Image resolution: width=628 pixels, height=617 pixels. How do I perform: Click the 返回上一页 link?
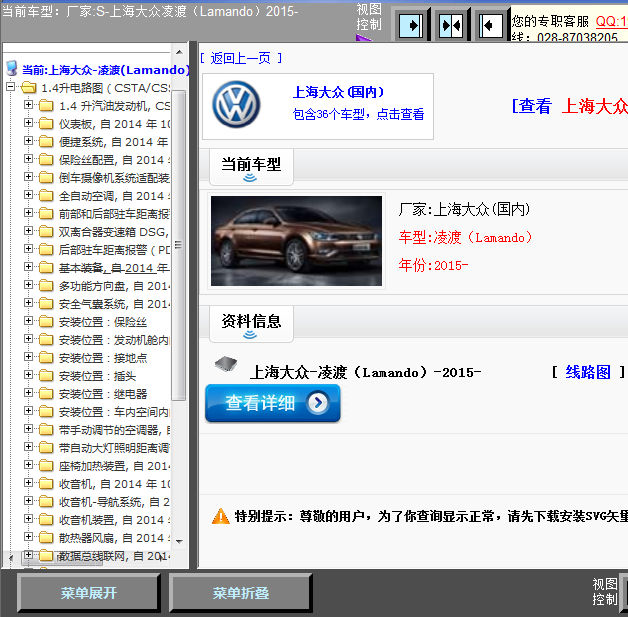click(241, 58)
